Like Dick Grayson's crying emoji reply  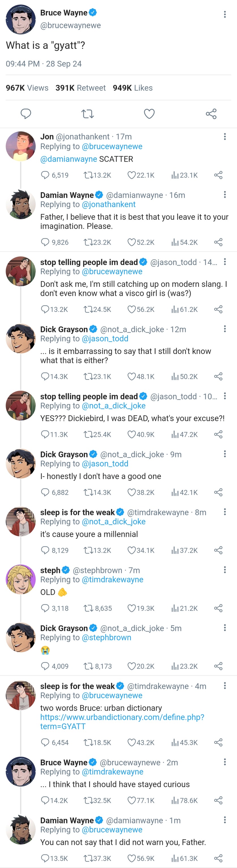tap(132, 666)
